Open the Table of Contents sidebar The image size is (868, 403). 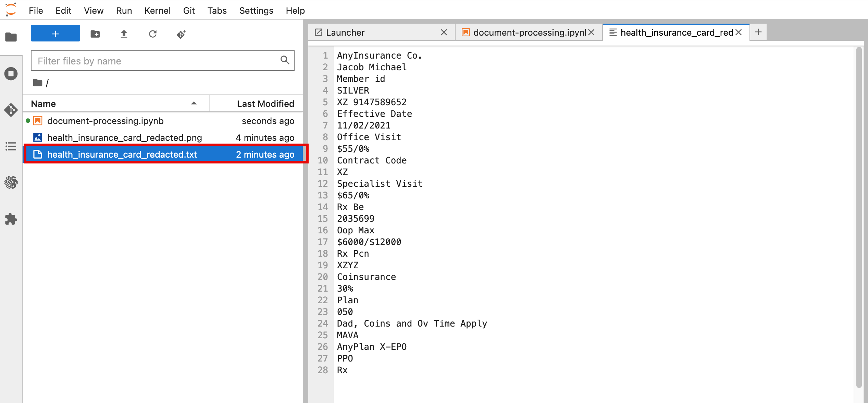pyautogui.click(x=11, y=146)
